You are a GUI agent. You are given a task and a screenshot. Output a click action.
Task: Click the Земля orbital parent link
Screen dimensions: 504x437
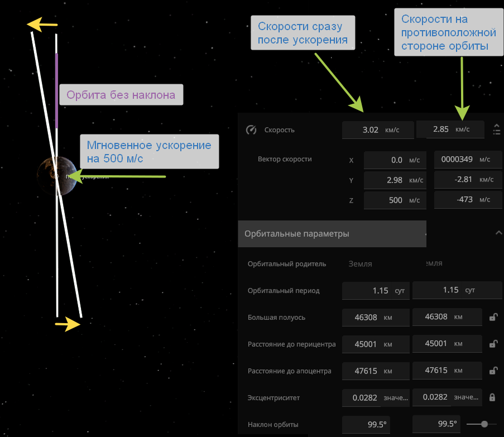point(361,264)
